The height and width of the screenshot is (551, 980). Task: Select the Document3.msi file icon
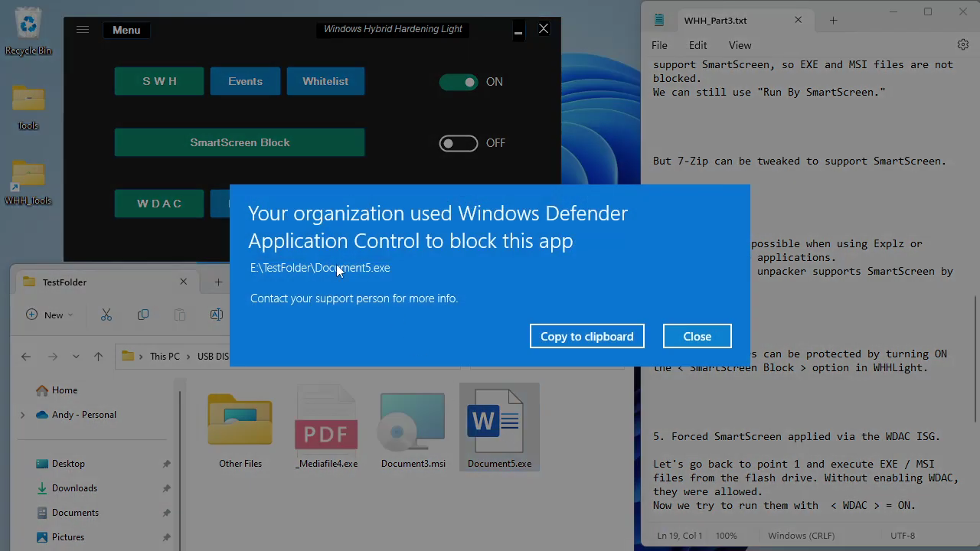click(x=413, y=425)
